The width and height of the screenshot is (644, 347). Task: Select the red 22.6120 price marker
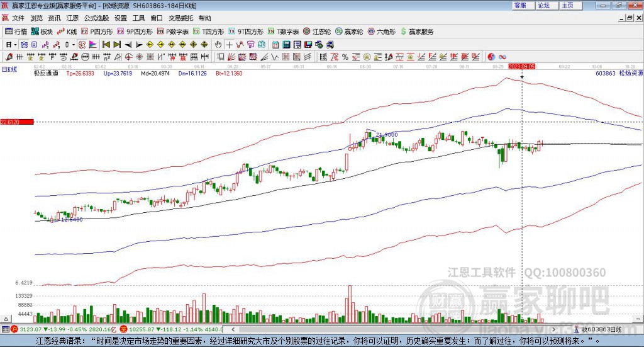tap(17, 122)
